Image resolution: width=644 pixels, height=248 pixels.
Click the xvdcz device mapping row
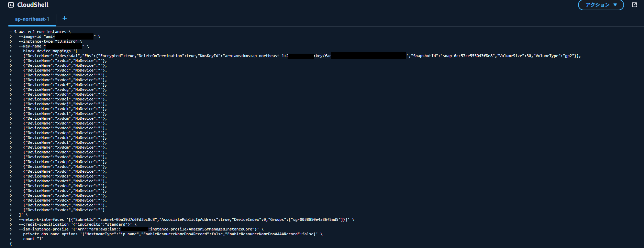pos(64,210)
